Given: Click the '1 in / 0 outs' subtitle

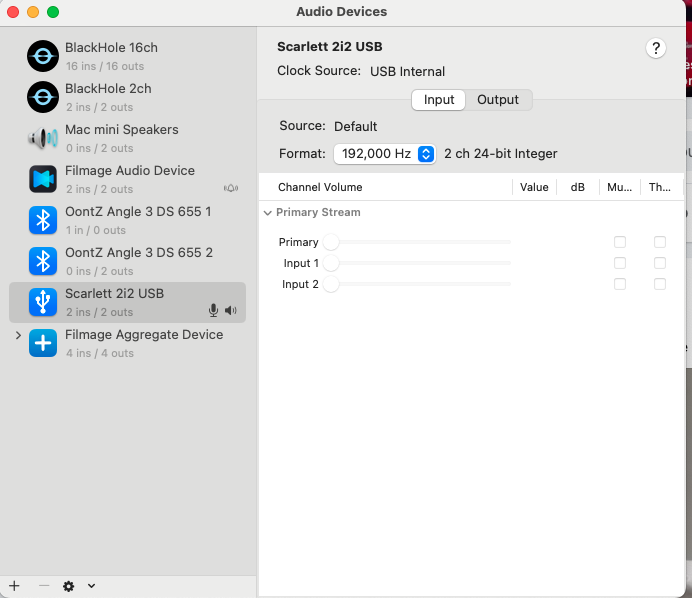Looking at the screenshot, I should pyautogui.click(x=96, y=230).
